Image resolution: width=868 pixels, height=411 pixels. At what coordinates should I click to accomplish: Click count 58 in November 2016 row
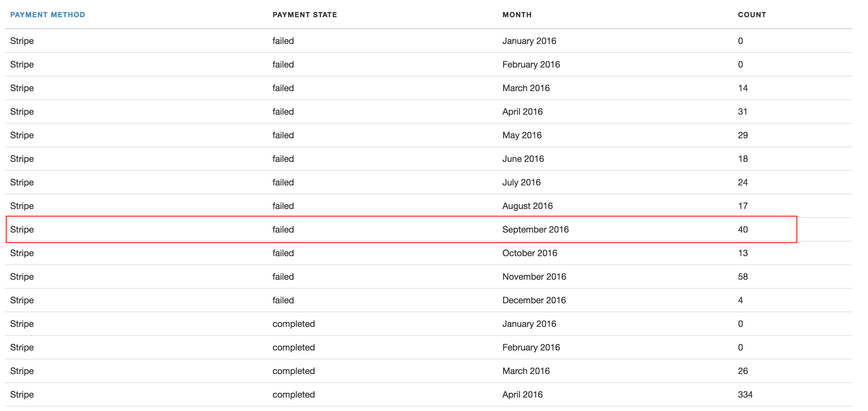(x=743, y=277)
